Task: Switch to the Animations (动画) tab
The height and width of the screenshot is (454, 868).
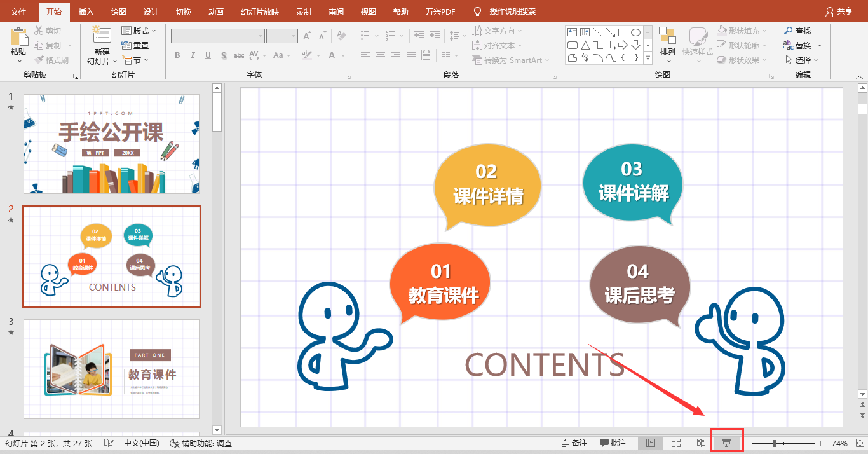Action: pyautogui.click(x=216, y=11)
